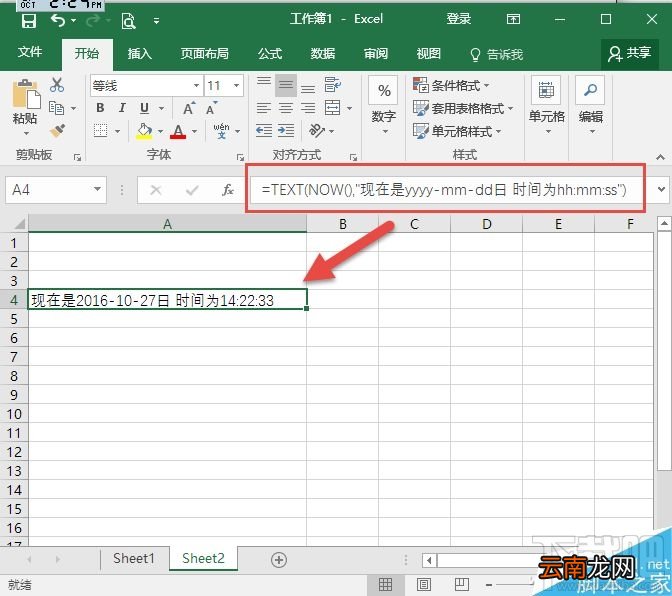672x596 pixels.
Task: Click the Copy icon
Action: (56, 108)
